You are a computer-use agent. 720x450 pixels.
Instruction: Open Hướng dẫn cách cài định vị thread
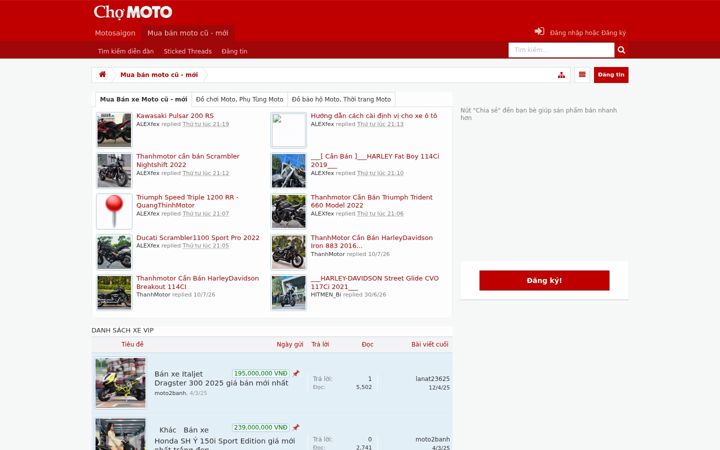point(374,116)
